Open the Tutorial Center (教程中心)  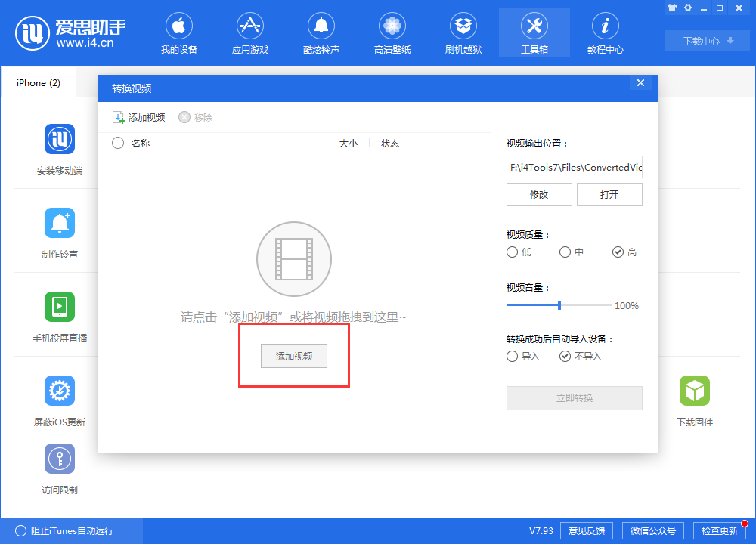605,32
